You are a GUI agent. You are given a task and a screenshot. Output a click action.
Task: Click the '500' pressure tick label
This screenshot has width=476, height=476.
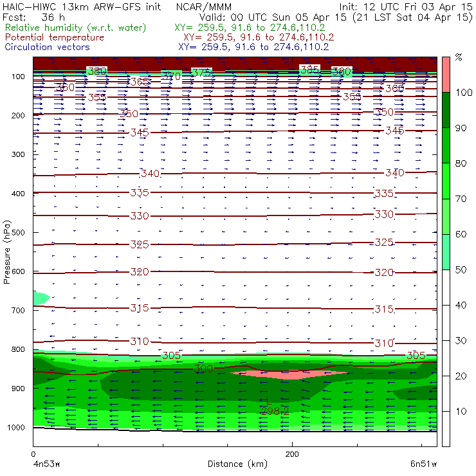click(x=18, y=233)
